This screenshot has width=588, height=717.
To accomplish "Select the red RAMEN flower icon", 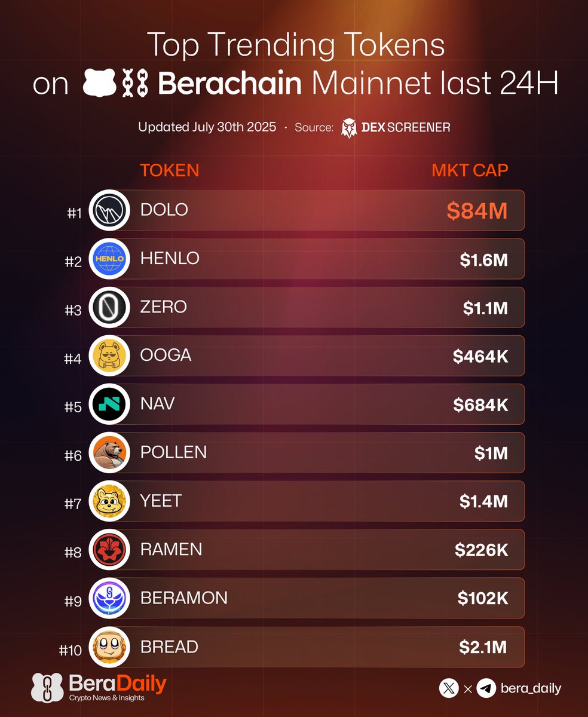I will tap(109, 549).
